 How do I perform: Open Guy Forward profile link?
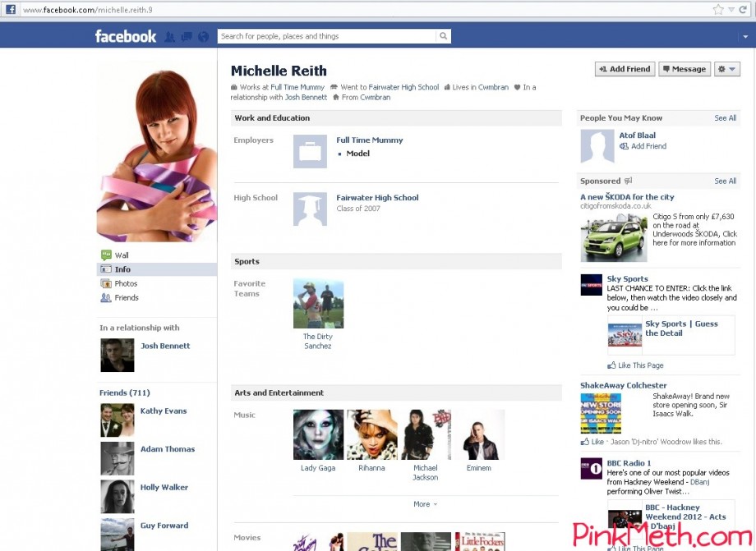tap(164, 526)
